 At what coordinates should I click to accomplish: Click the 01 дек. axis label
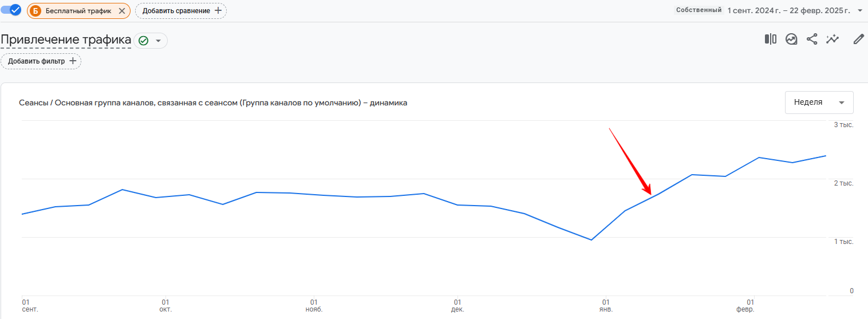[x=457, y=305]
